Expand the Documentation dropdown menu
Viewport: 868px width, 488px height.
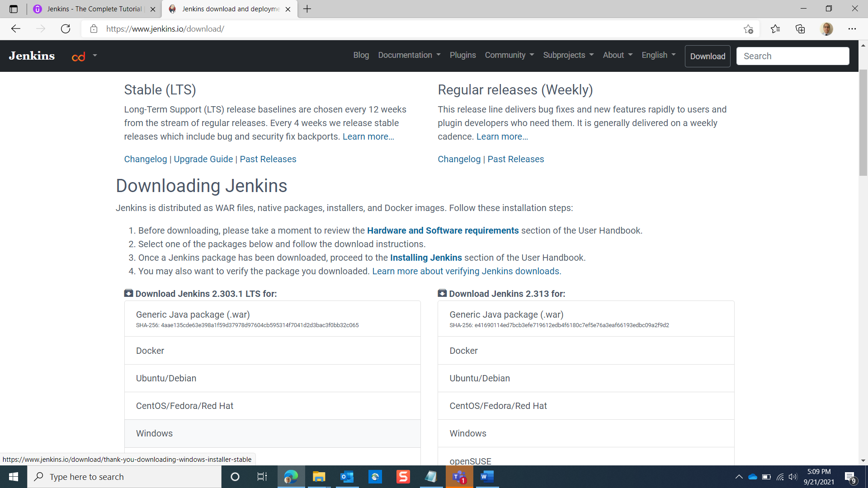(x=409, y=55)
